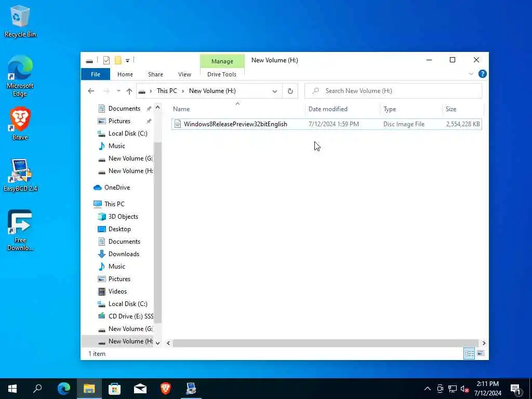Switch to Large icons view layout
This screenshot has height=399, width=532.
(481, 353)
